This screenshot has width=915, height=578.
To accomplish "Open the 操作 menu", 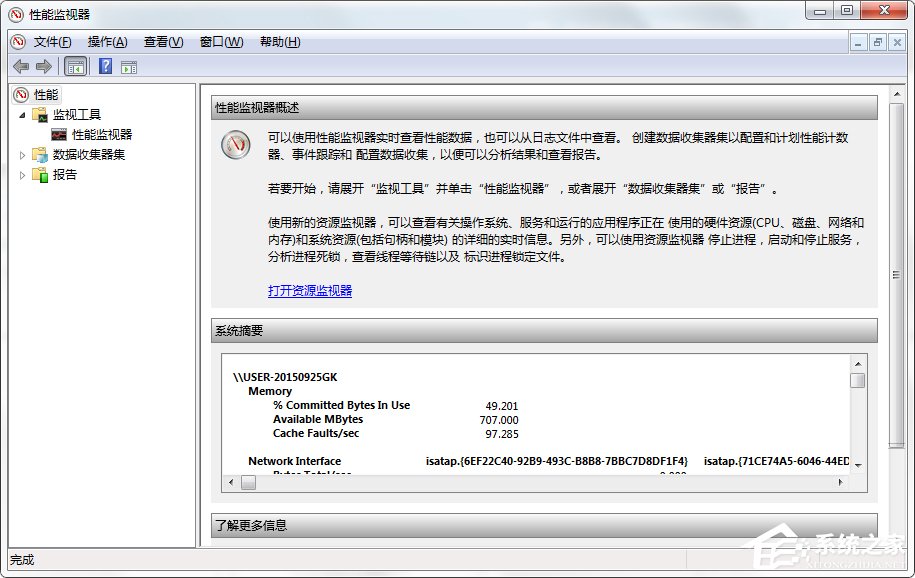I will click(x=106, y=41).
